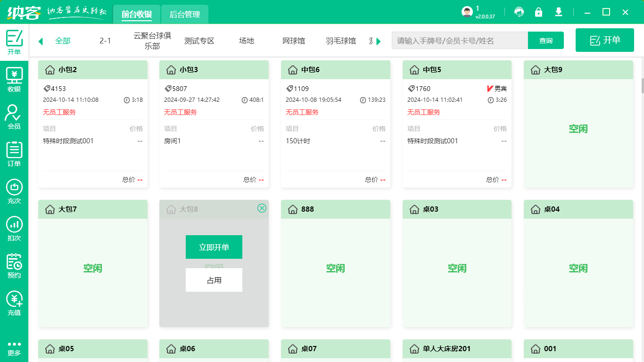Click the lock screen icon in title bar
644x362 pixels.
coord(538,12)
